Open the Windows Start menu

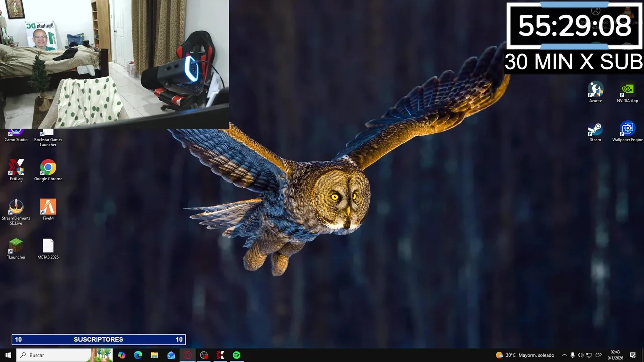coord(8,355)
